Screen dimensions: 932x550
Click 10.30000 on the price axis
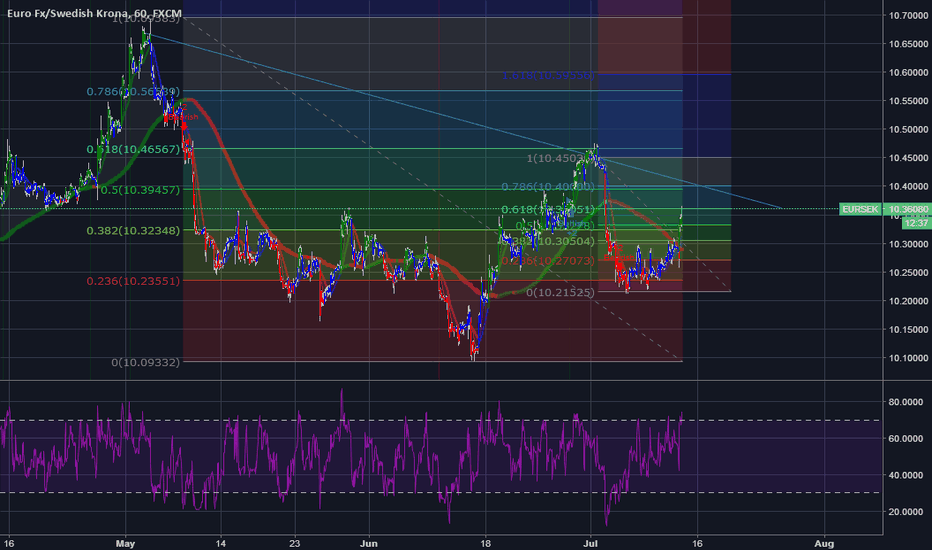[x=908, y=244]
